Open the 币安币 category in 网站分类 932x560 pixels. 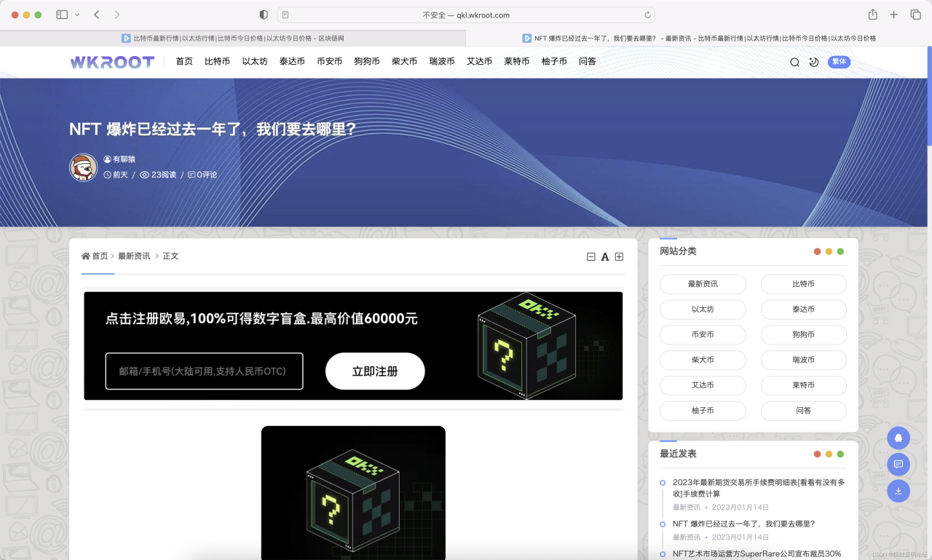(x=703, y=335)
